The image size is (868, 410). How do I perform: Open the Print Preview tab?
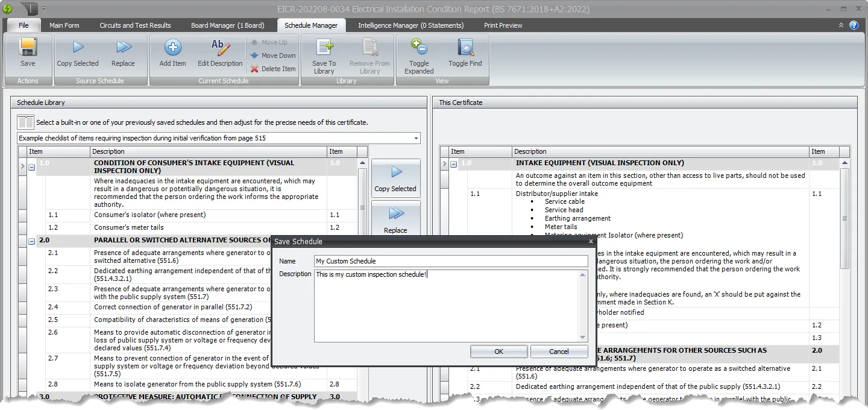[503, 25]
